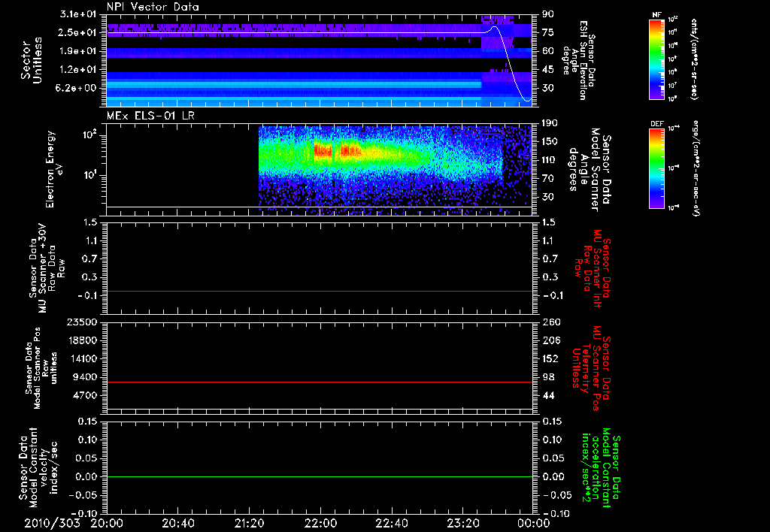Click the 150 scanner angle tick label
This screenshot has height=532, width=770.
(550, 141)
